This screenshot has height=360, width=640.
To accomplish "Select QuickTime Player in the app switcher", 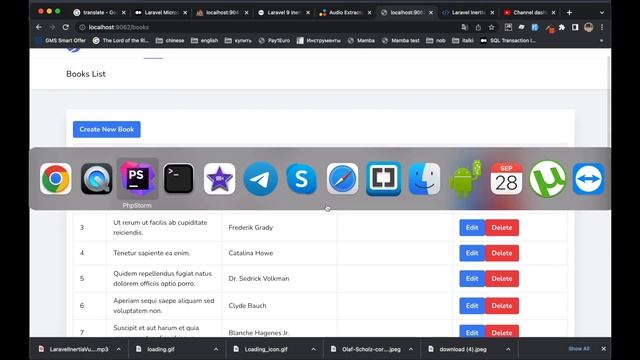I will (96, 179).
